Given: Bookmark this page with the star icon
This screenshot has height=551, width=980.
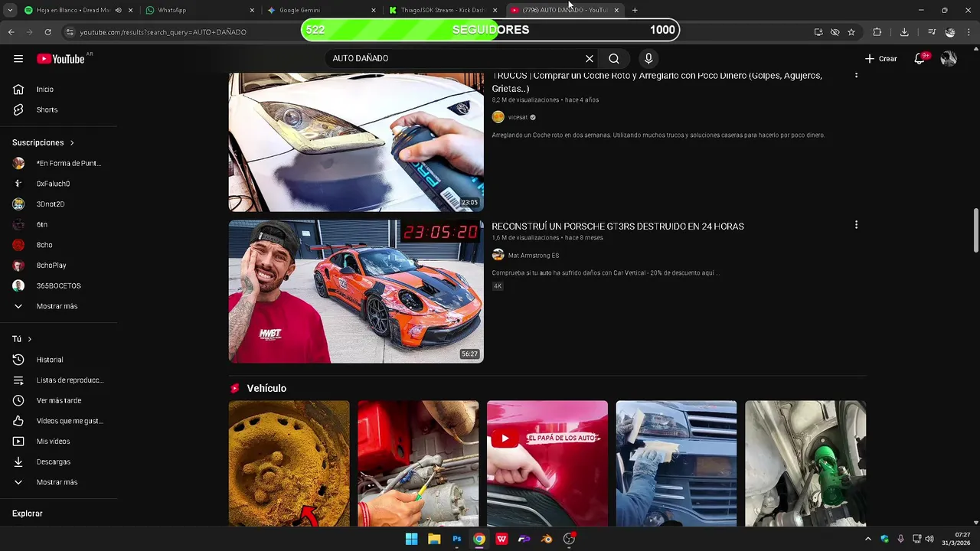Looking at the screenshot, I should (851, 32).
